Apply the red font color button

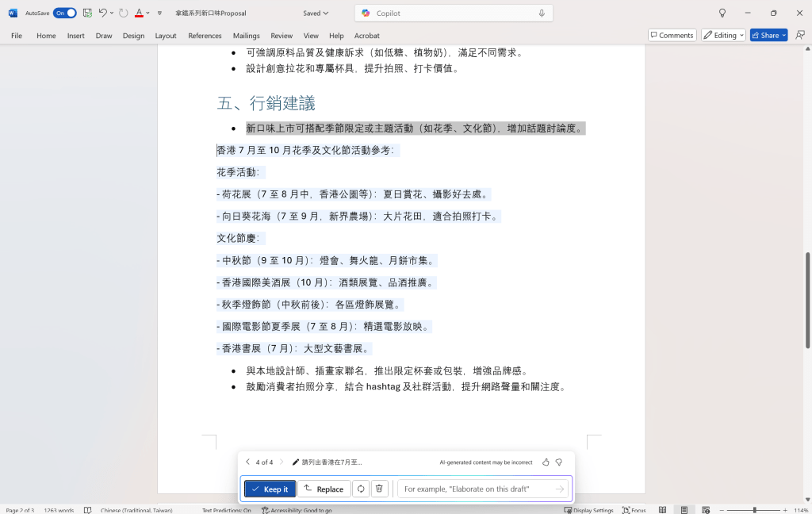point(139,13)
